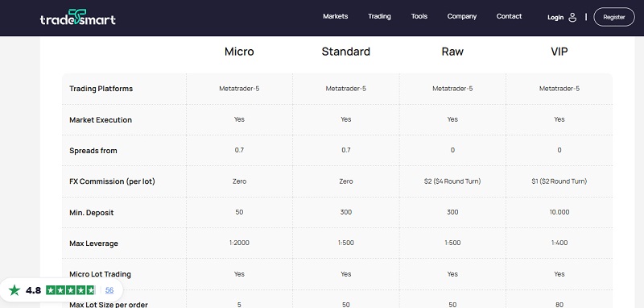The height and width of the screenshot is (308, 644).
Task: Click the $1 ($2 Round Turn) cell
Action: pos(559,181)
